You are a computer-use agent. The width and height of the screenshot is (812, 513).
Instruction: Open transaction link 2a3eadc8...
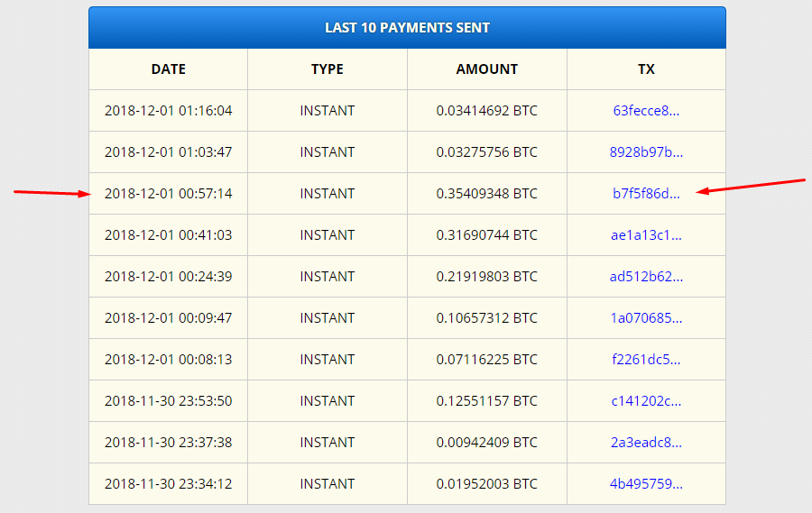coord(646,442)
